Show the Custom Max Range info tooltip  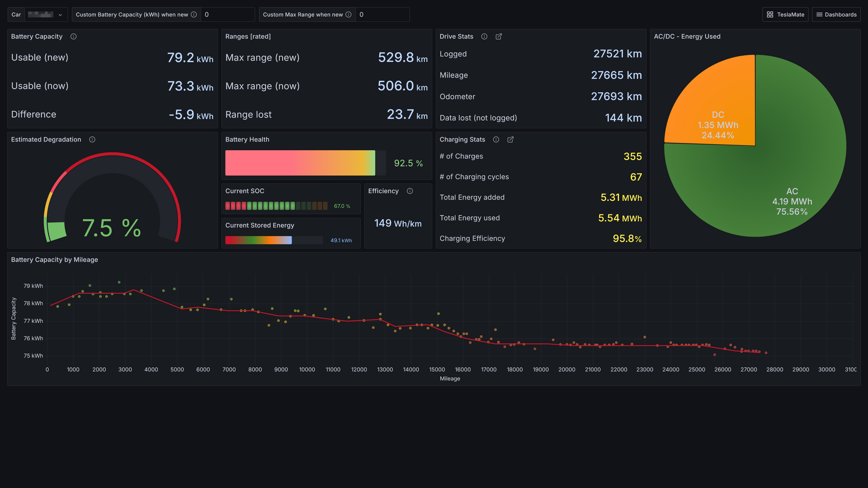[348, 14]
